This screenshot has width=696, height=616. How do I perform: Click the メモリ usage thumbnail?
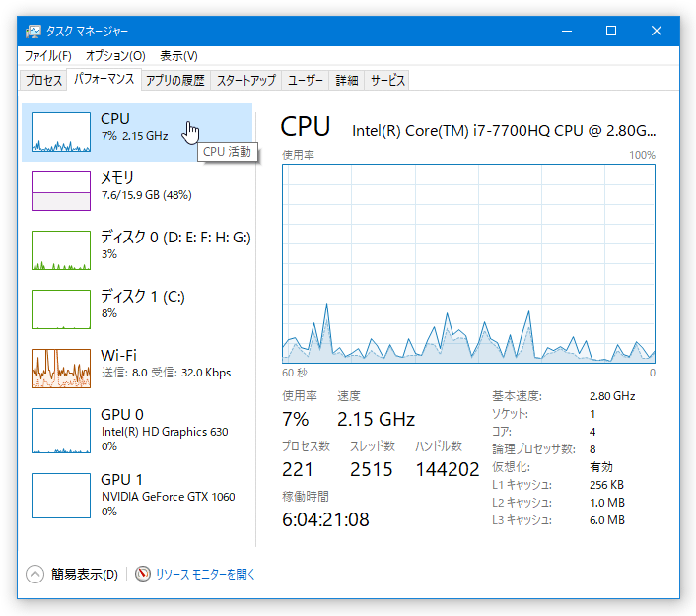(x=61, y=191)
